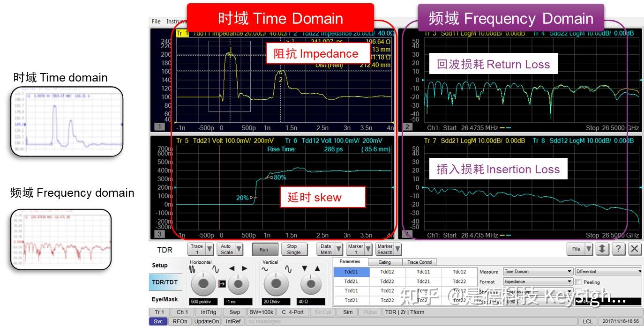Switch to the Gating tab
This screenshot has width=644, height=326.
click(x=385, y=262)
